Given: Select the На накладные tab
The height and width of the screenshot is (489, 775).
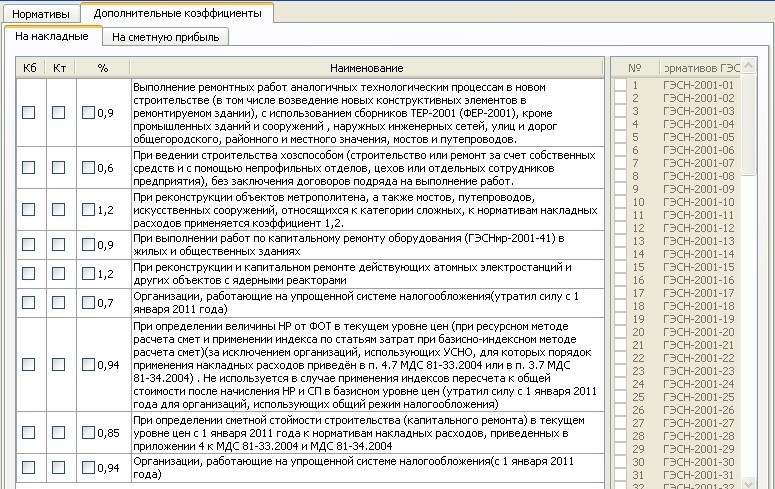Looking at the screenshot, I should click(x=52, y=36).
